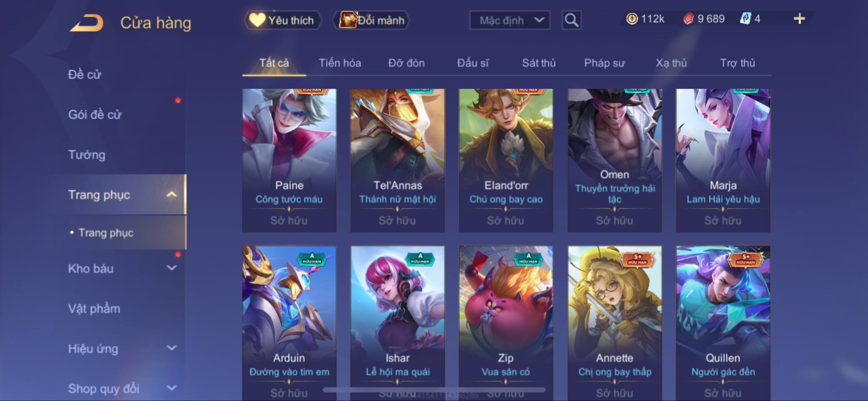Open the search magnifier icon
Image resolution: width=868 pixels, height=401 pixels.
571,20
